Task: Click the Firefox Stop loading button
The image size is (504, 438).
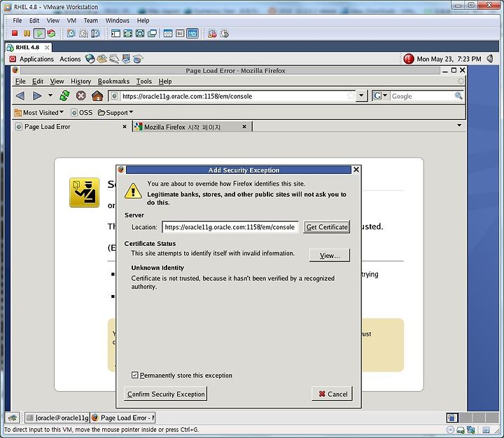Action: pyautogui.click(x=81, y=95)
